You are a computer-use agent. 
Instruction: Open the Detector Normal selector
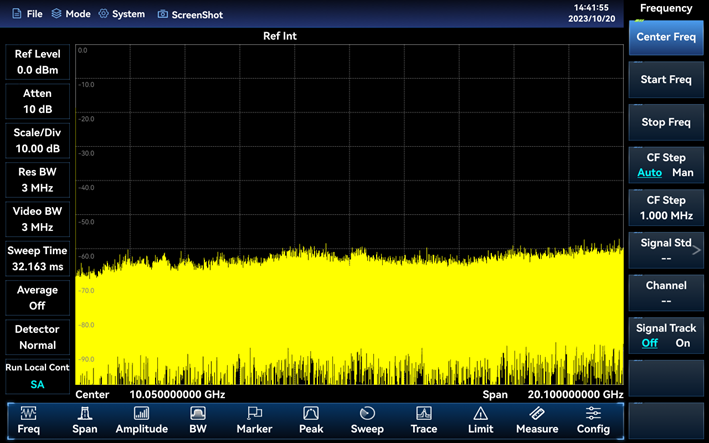(37, 336)
